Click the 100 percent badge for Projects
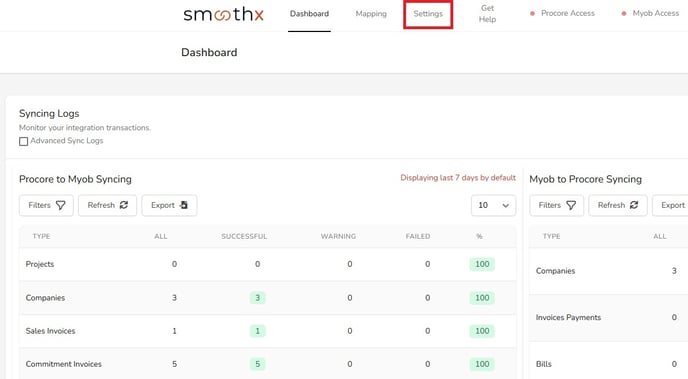Viewport: 688px width, 379px height. (x=482, y=264)
